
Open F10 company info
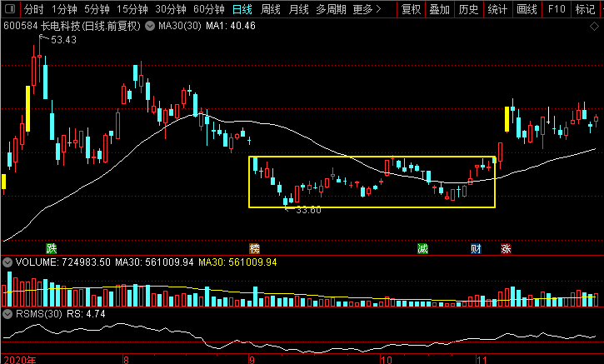[x=557, y=9]
